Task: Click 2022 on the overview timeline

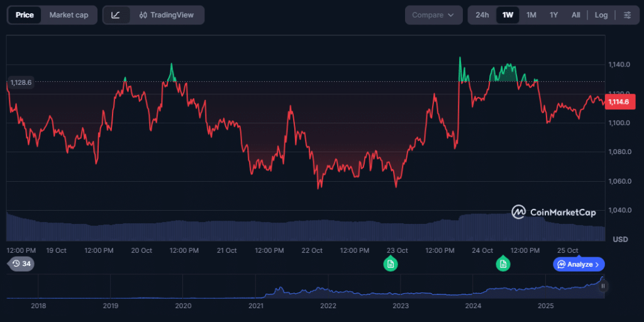Action: point(328,306)
